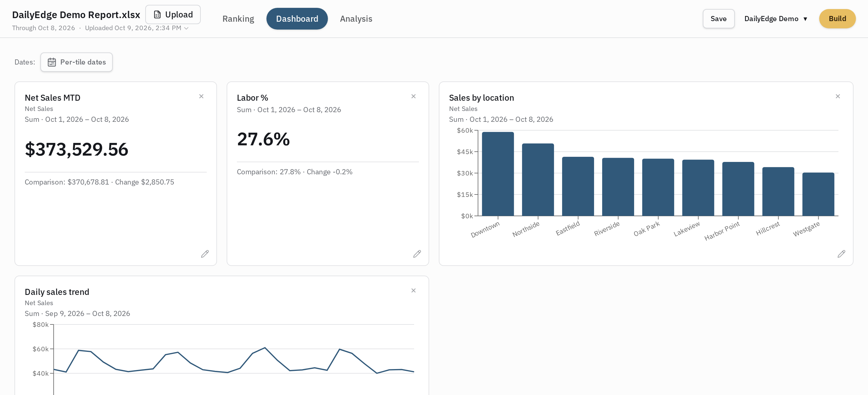Click the Lakeview bar
The width and height of the screenshot is (868, 395).
[x=698, y=188]
